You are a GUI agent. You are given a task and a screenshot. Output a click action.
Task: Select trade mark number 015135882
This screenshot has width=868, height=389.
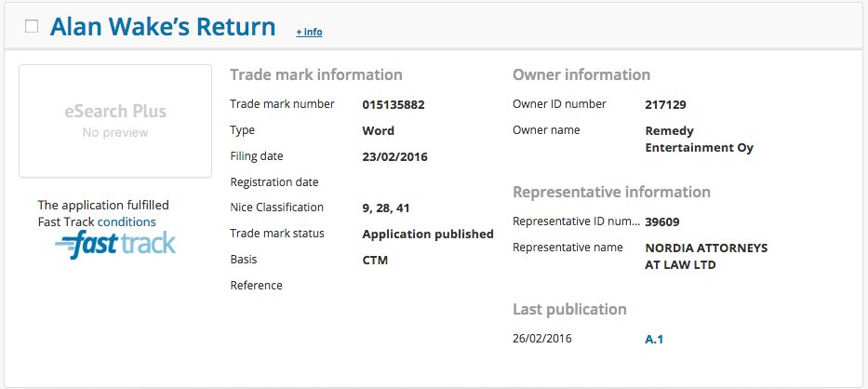(x=394, y=105)
